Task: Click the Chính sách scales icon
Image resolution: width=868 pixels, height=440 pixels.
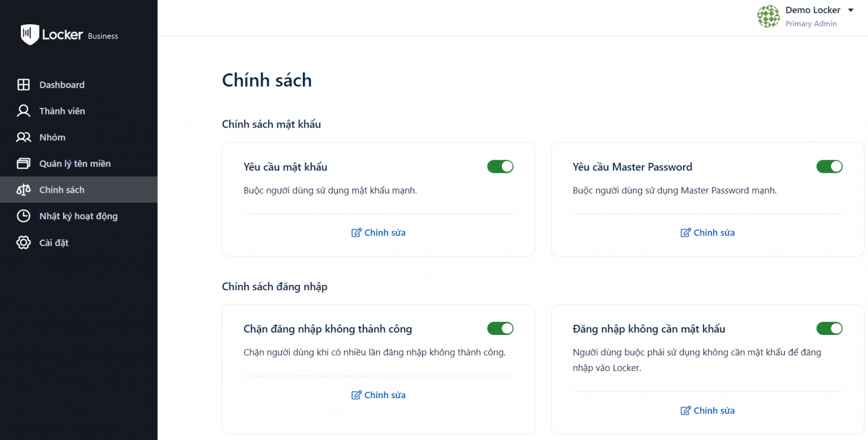Action: 24,190
